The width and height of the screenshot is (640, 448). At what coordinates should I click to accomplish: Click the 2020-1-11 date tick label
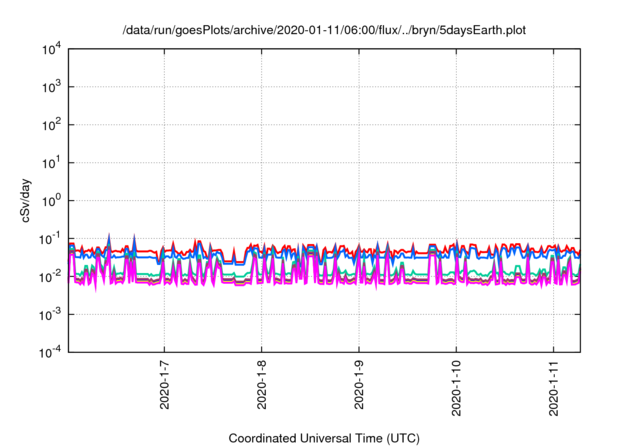coord(553,388)
